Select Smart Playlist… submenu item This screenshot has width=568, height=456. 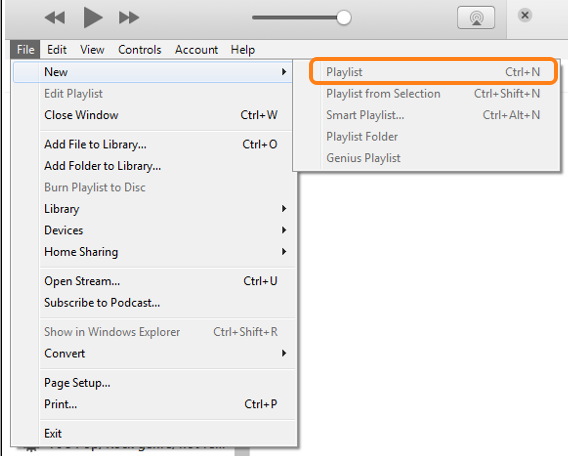coord(427,115)
